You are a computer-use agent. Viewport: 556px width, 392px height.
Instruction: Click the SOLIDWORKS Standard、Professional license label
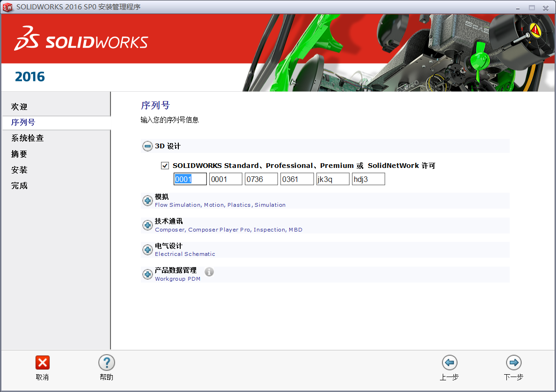pyautogui.click(x=304, y=166)
